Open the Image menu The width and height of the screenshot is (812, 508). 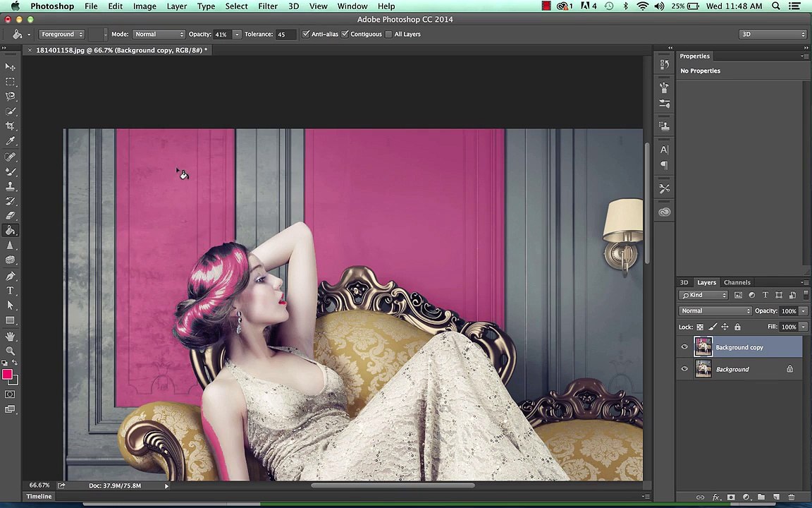point(144,6)
